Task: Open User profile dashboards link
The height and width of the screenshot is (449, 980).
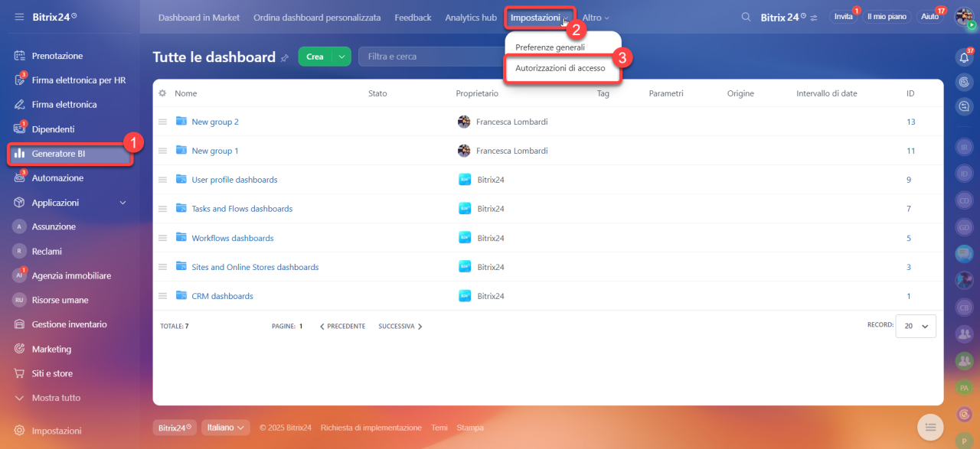Action: tap(234, 180)
